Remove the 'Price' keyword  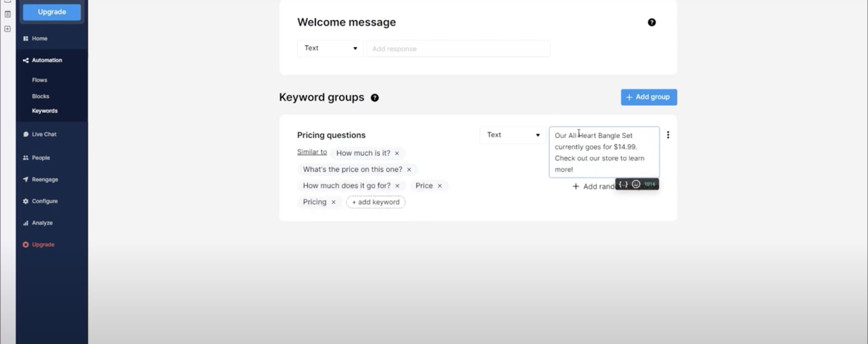439,186
